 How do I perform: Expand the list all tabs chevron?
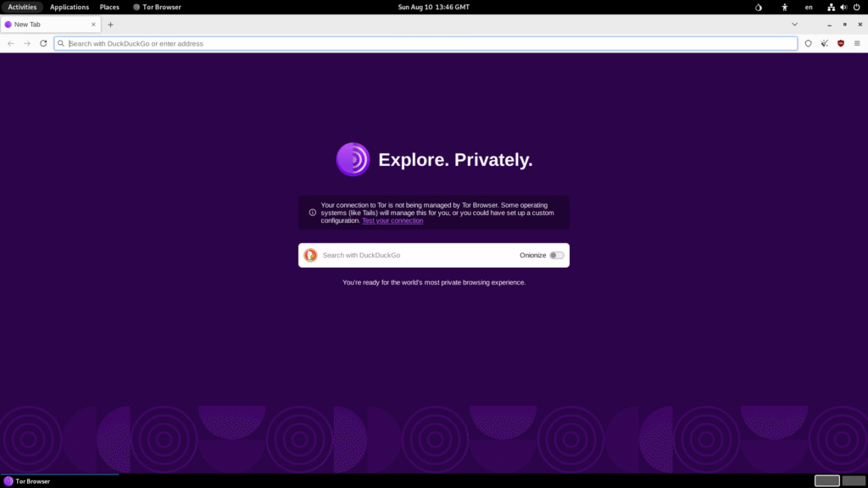tap(794, 25)
